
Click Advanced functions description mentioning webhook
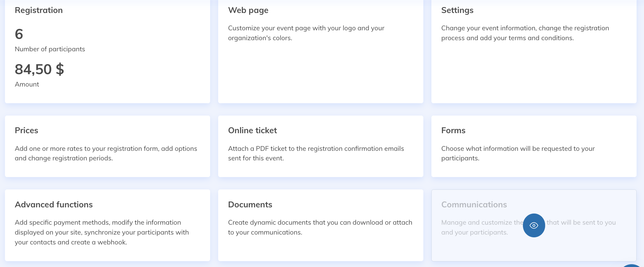tap(101, 232)
